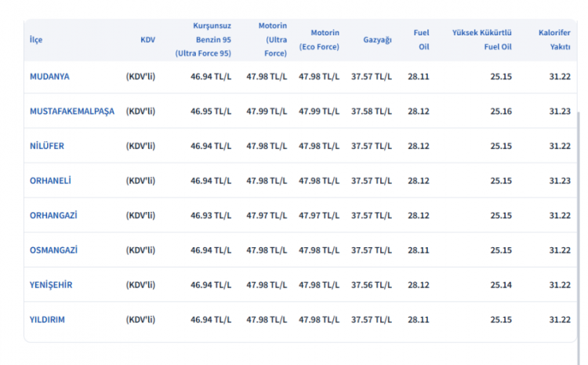Click the Motorin (Ultra Force) column header

coord(272,39)
